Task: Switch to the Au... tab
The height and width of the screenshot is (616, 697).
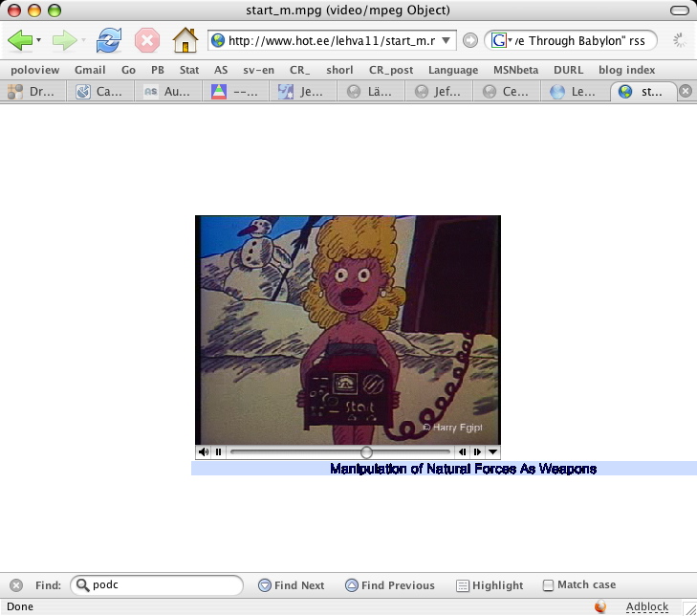Action: [168, 92]
